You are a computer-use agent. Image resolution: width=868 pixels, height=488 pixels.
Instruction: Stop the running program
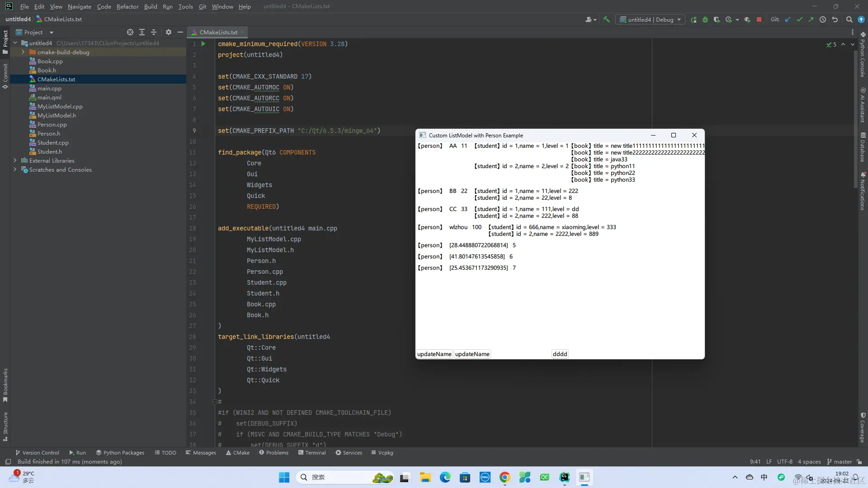point(759,19)
